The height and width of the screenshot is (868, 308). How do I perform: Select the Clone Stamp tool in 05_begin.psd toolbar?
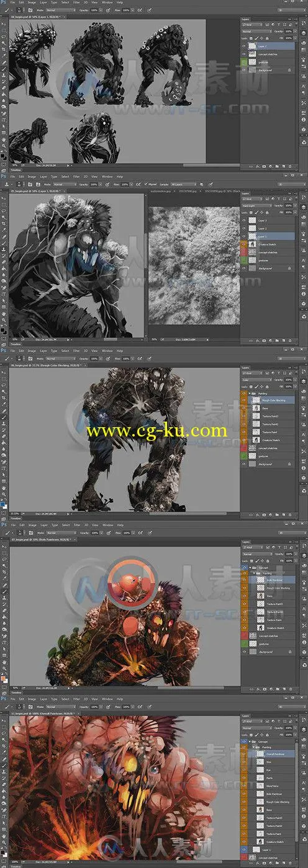pos(4,249)
